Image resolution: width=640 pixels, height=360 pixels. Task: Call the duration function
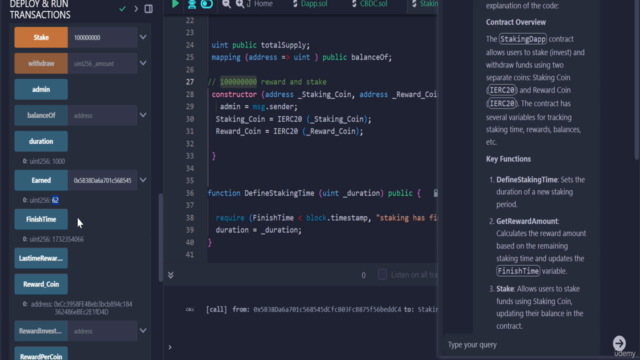pyautogui.click(x=41, y=141)
